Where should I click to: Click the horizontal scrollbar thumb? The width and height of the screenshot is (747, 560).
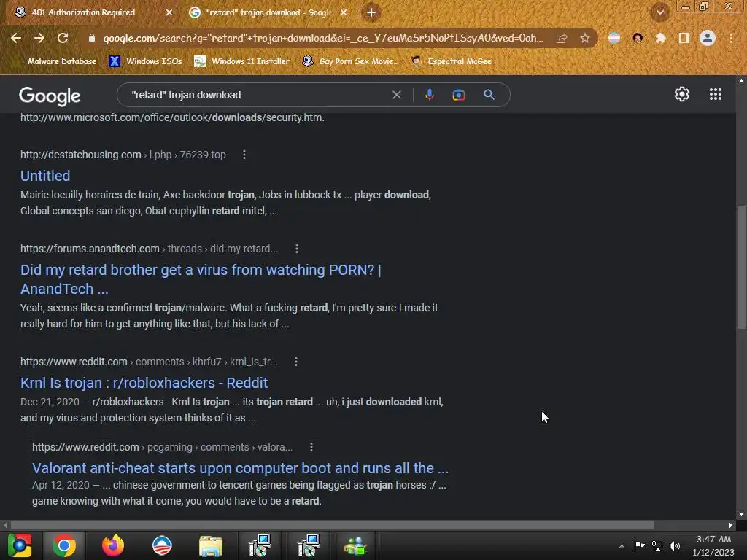point(332,525)
